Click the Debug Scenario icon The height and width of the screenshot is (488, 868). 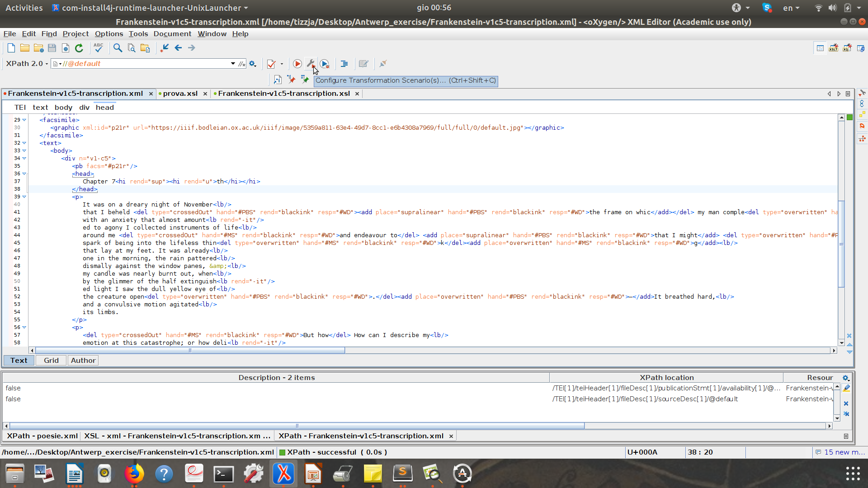click(325, 64)
